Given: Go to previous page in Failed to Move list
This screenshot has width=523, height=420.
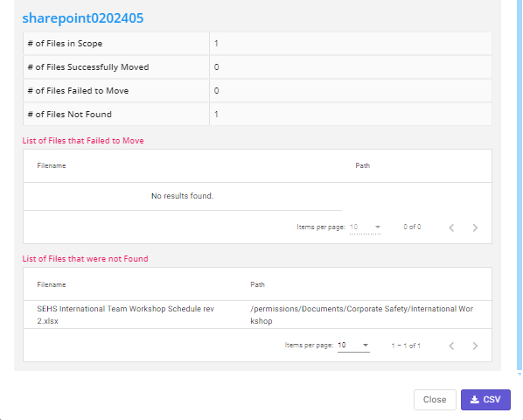Looking at the screenshot, I should pos(451,227).
